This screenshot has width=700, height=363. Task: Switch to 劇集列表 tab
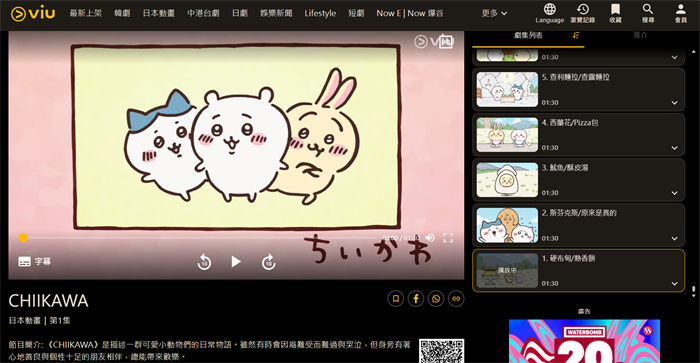(x=528, y=35)
